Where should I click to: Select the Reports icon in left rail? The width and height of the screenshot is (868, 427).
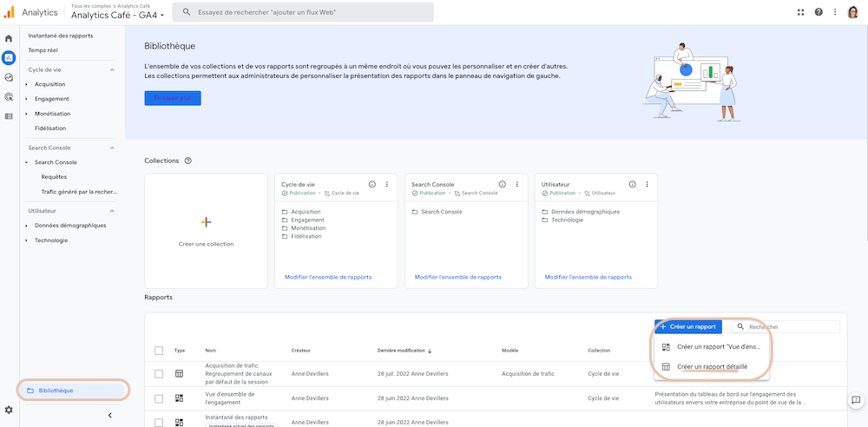point(9,57)
